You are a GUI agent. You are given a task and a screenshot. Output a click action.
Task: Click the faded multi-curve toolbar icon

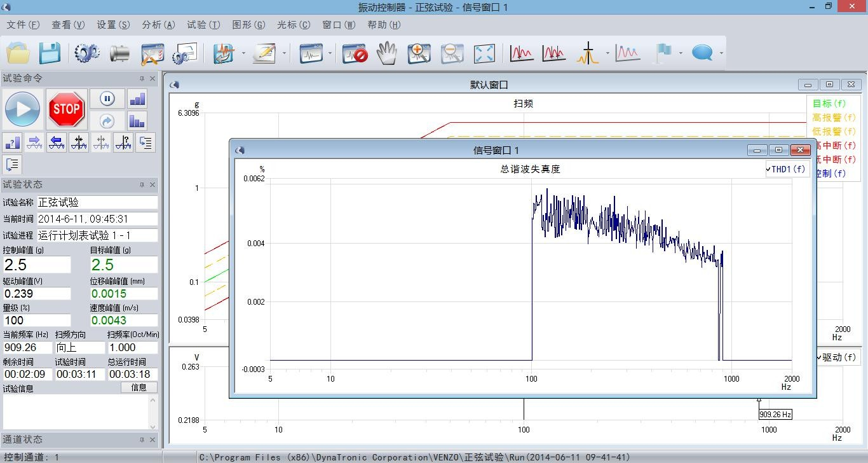click(x=627, y=53)
